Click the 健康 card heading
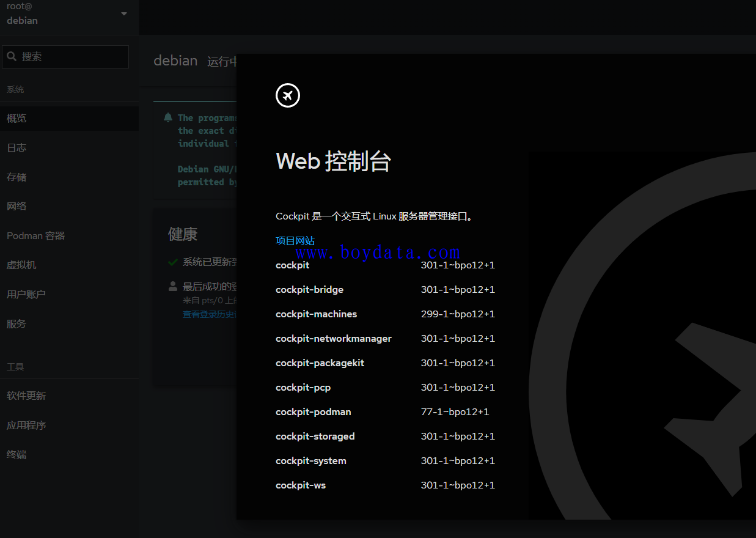 tap(183, 234)
